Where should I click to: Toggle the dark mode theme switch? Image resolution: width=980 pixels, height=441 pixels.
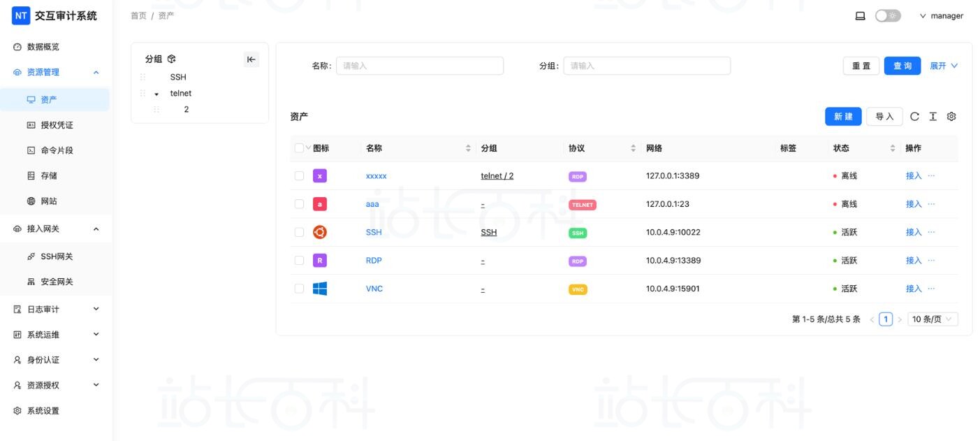point(887,16)
